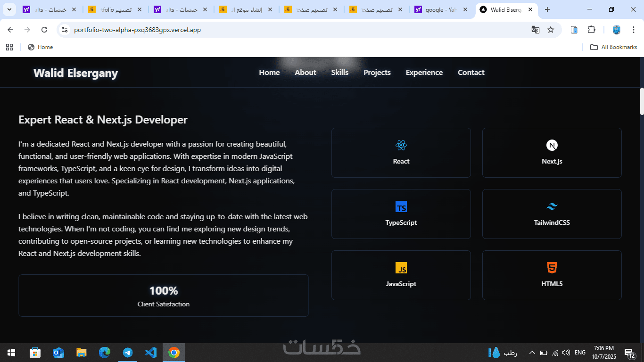Reload the portfolio page
The width and height of the screenshot is (644, 362).
(x=44, y=30)
